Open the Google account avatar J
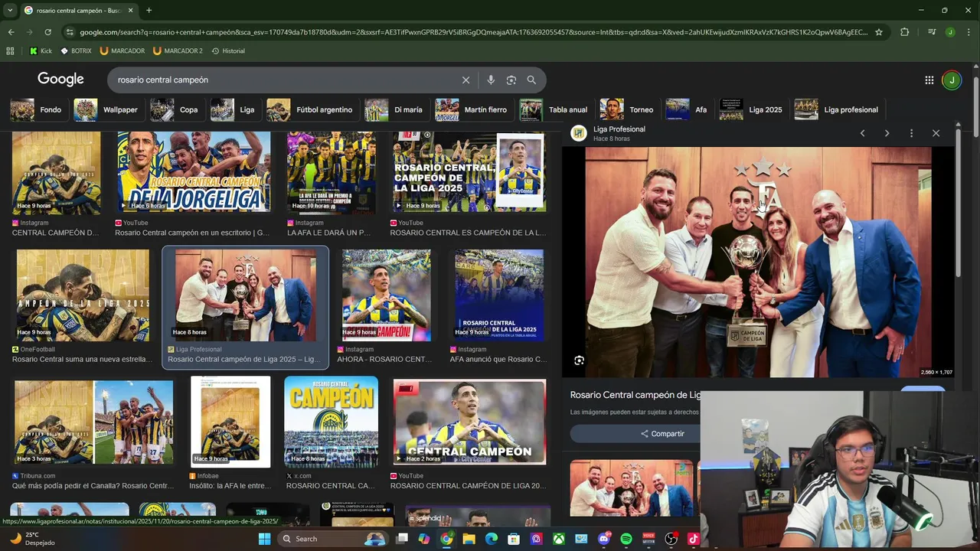980x551 pixels. click(x=952, y=80)
